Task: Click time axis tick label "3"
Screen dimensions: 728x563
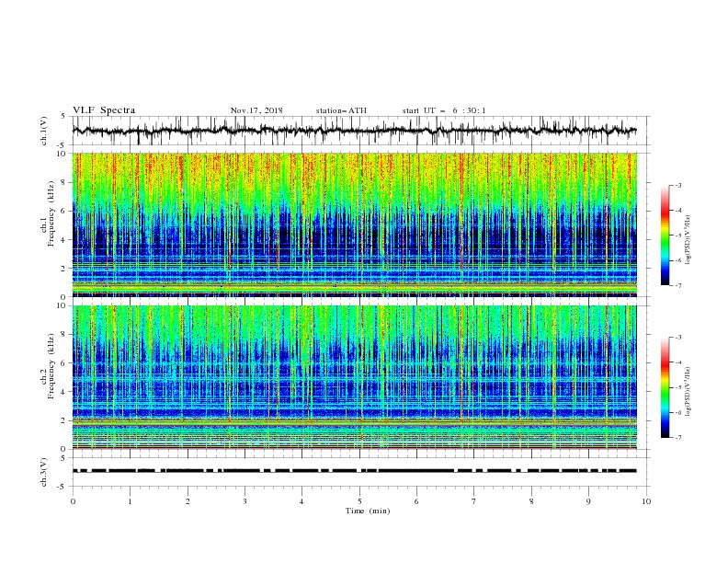Action: point(245,501)
